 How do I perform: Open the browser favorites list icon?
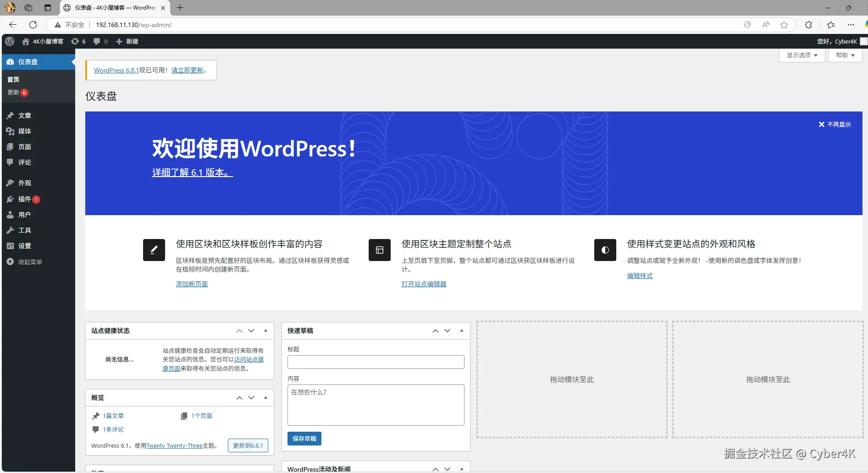831,25
